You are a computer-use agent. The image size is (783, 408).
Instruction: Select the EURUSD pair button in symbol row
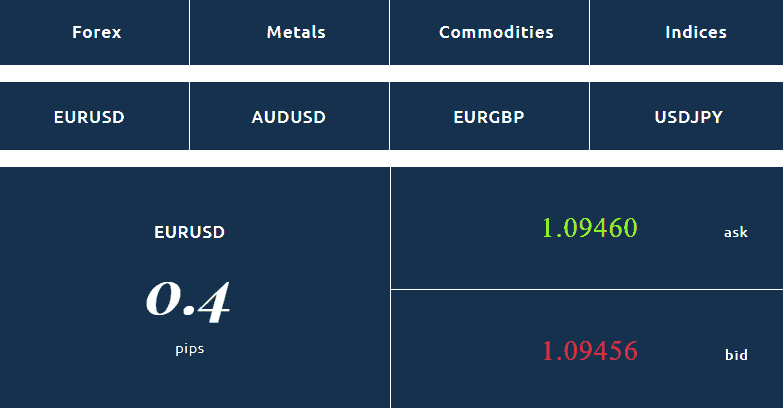(94, 116)
